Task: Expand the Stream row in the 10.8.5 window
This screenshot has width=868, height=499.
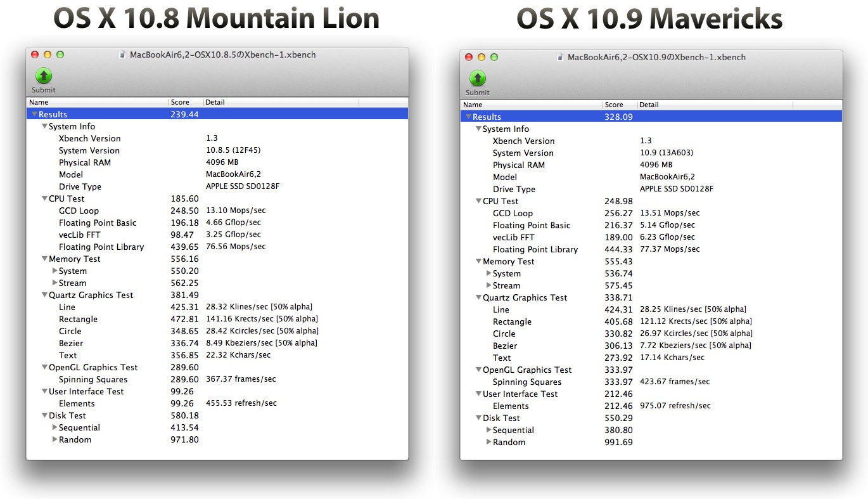Action: [x=54, y=283]
